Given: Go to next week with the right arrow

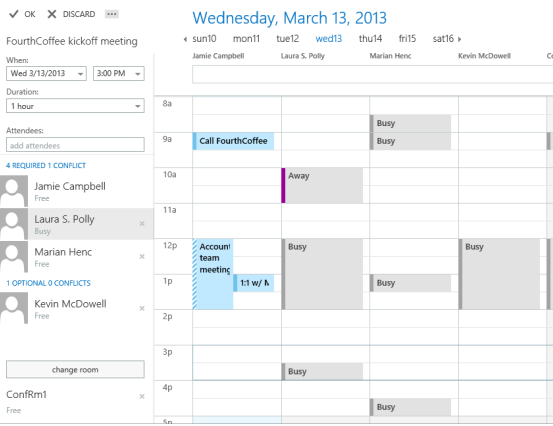Looking at the screenshot, I should (x=459, y=39).
